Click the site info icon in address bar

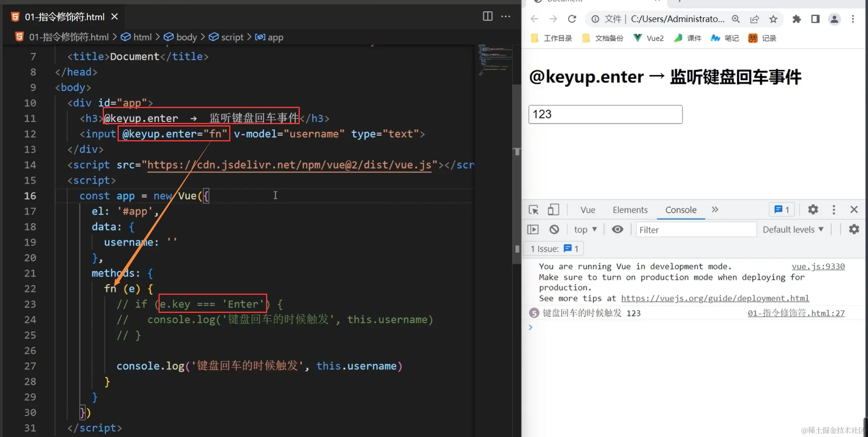(x=596, y=19)
